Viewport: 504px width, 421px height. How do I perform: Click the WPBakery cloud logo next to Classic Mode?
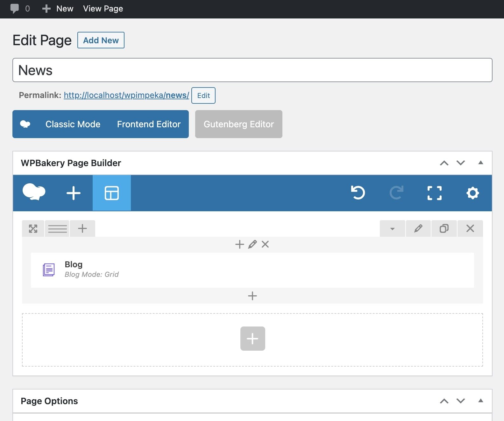(25, 124)
